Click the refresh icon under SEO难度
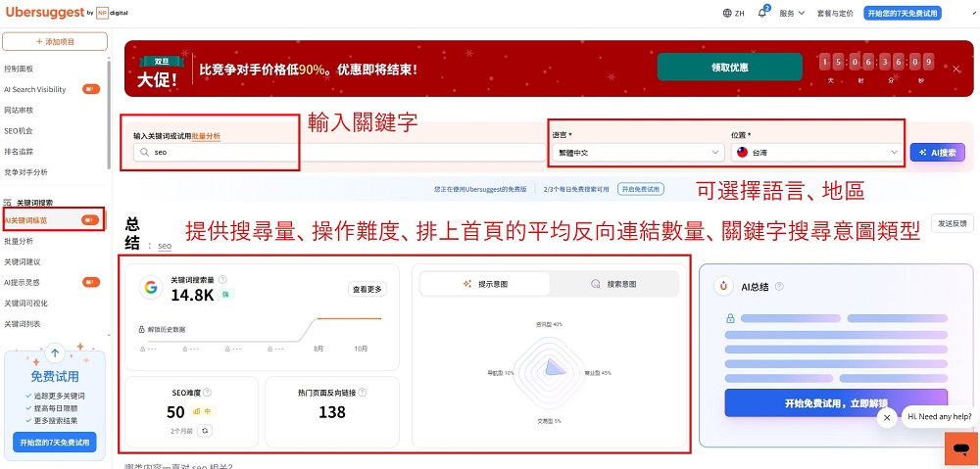 click(203, 430)
